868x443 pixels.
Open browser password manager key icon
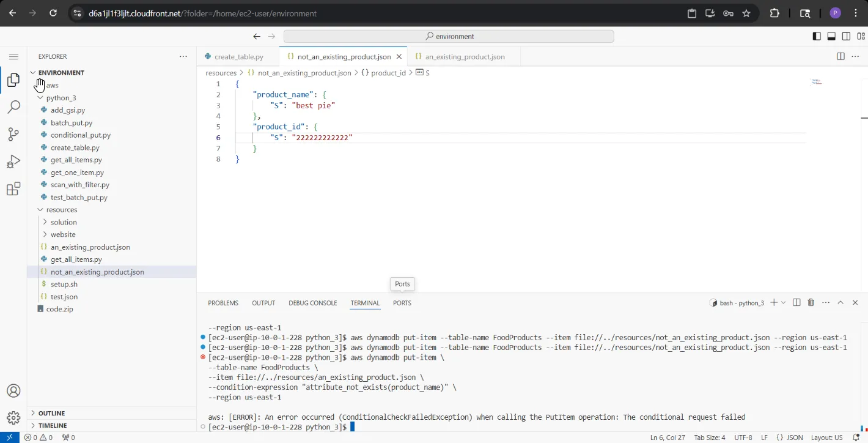tap(728, 13)
